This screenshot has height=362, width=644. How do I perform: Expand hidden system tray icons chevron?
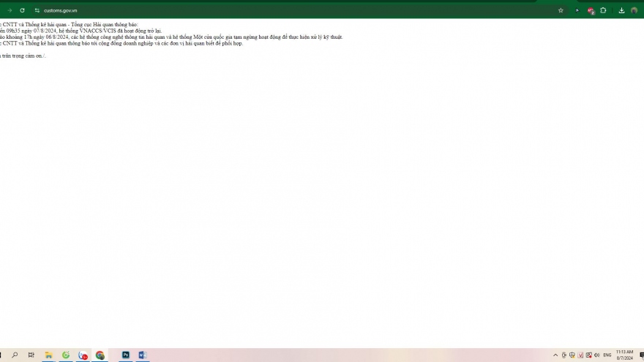click(x=555, y=355)
